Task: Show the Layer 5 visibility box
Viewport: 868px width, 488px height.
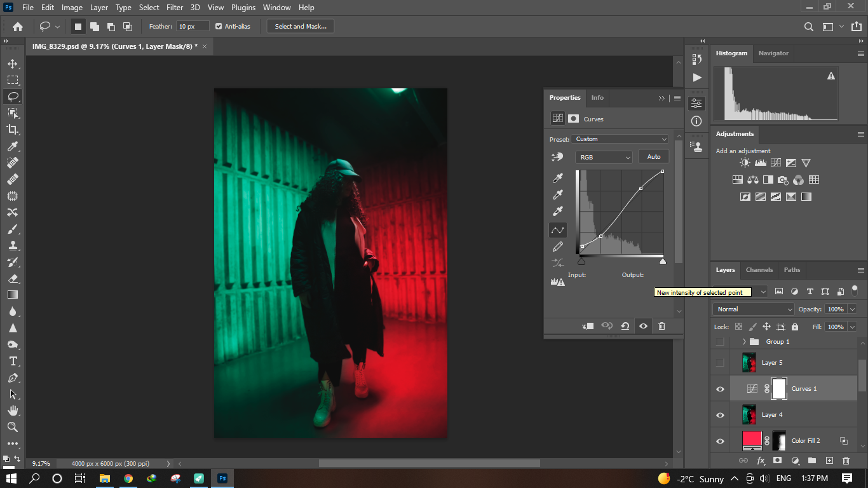Action: (720, 363)
